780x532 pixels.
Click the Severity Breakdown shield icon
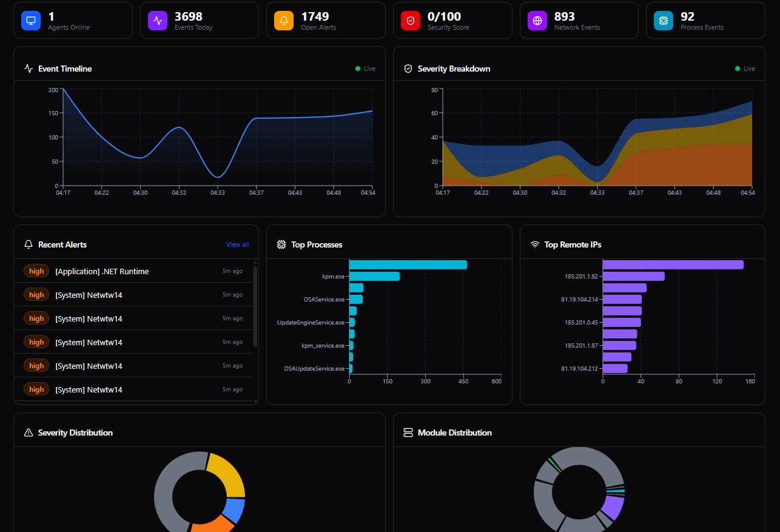click(408, 69)
